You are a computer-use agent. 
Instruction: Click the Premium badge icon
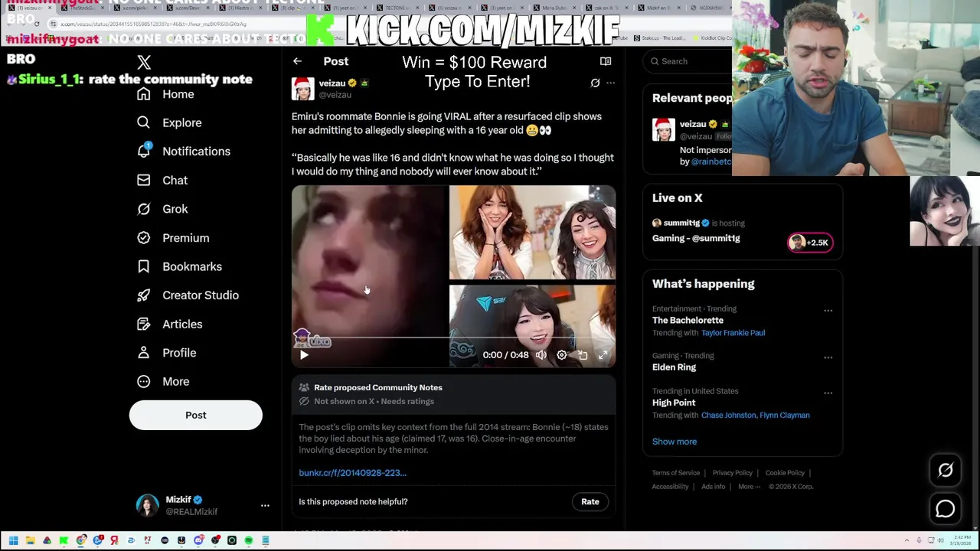143,238
